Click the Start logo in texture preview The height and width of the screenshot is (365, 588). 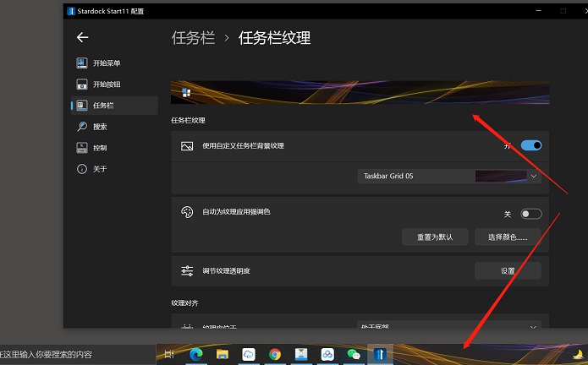click(186, 92)
